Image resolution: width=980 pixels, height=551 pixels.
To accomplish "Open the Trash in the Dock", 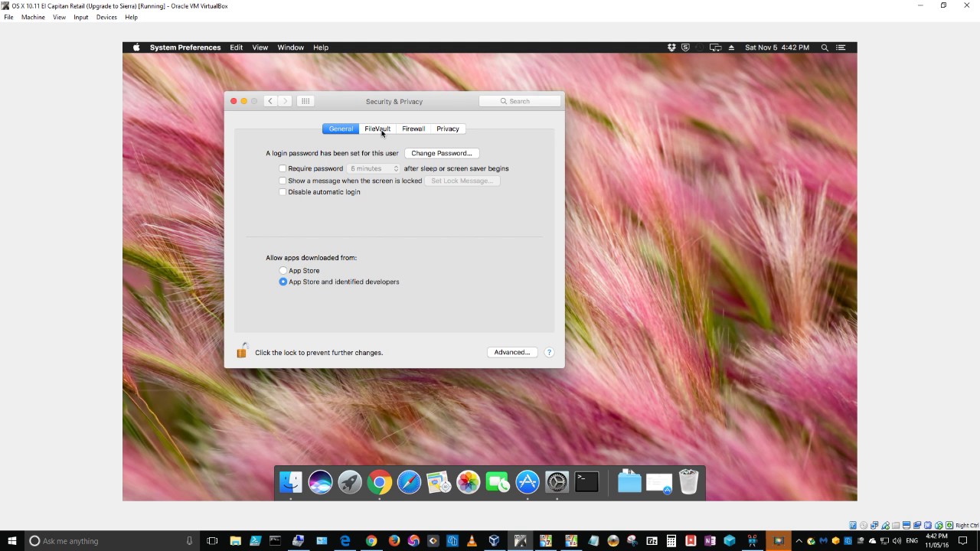I will coord(688,482).
